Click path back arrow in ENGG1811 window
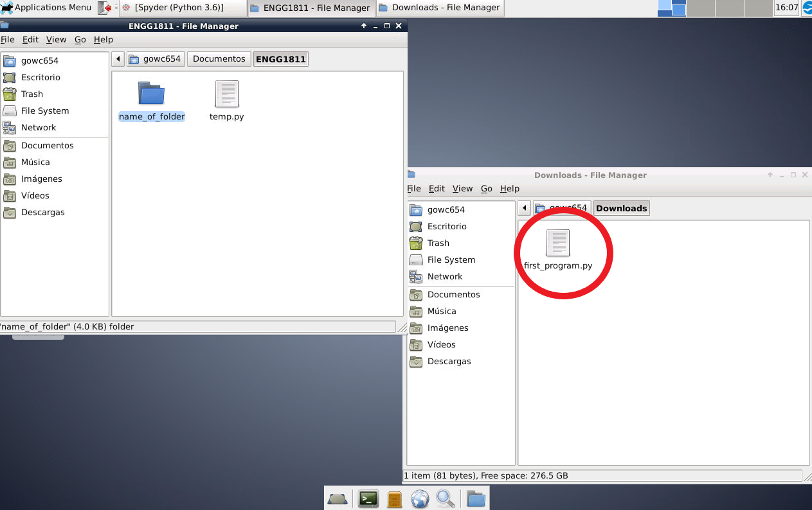This screenshot has height=510, width=812. click(118, 59)
